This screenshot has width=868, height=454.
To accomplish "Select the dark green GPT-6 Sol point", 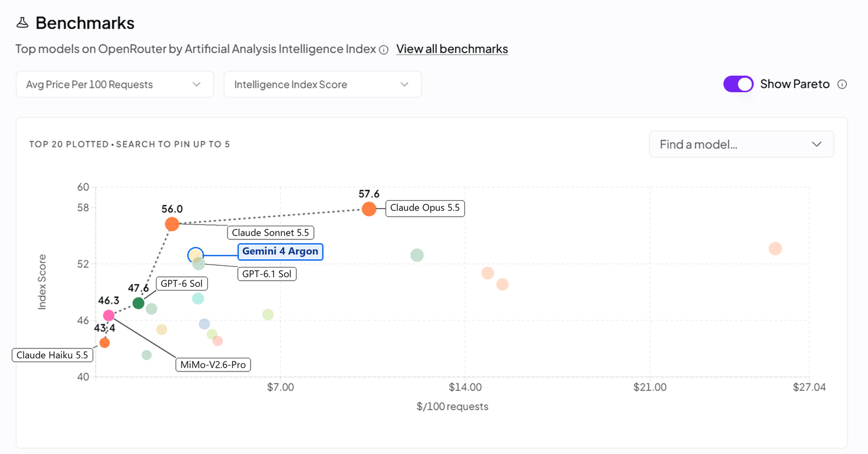I will click(x=138, y=303).
